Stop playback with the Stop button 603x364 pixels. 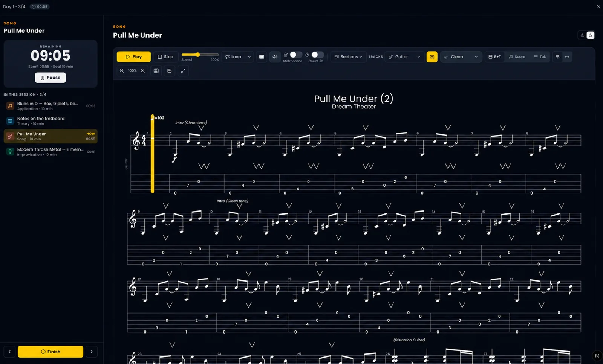click(x=165, y=57)
